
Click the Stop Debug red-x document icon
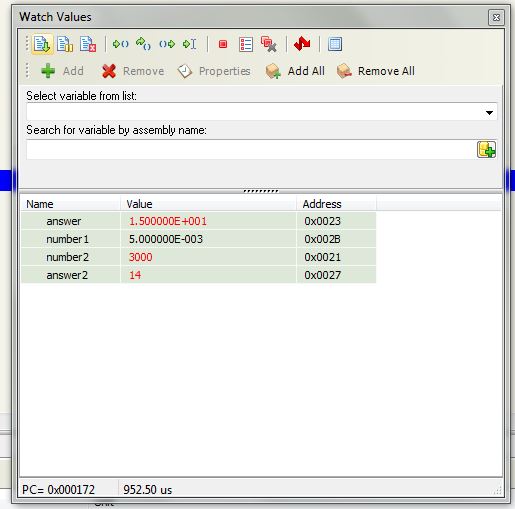[x=88, y=44]
